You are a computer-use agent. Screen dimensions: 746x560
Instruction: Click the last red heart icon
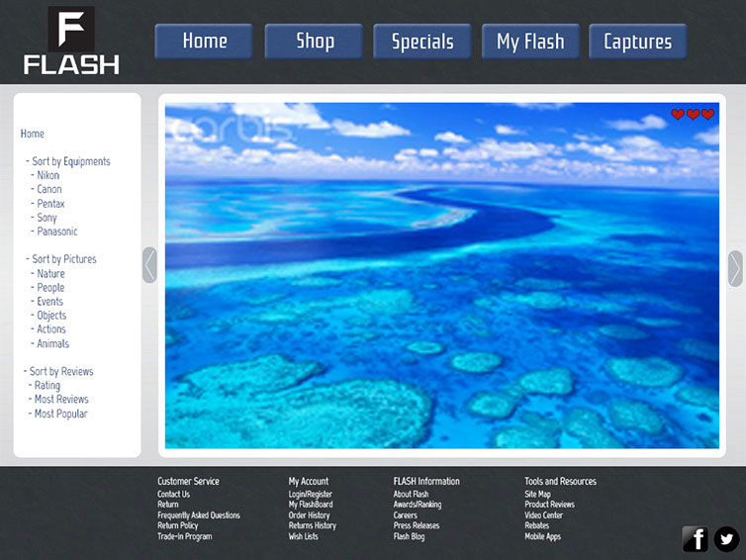tap(708, 115)
